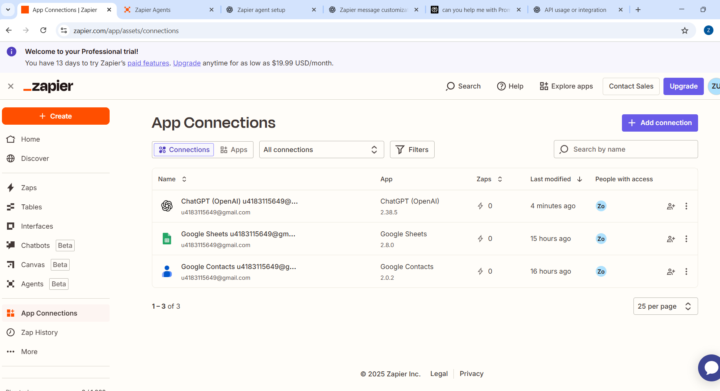This screenshot has height=391, width=720.
Task: Open ChatGPT (OpenAI) connection name
Action: pos(239,201)
